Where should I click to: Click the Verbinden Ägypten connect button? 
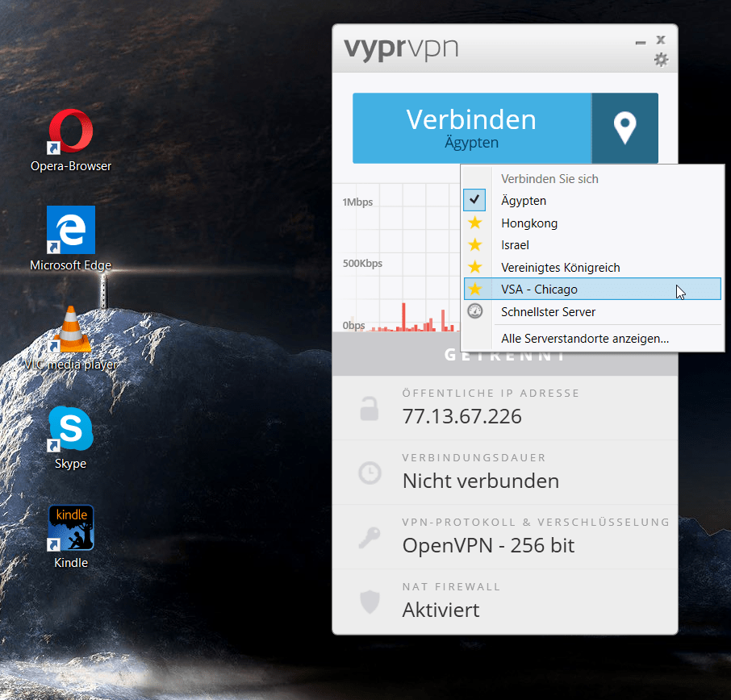click(472, 128)
